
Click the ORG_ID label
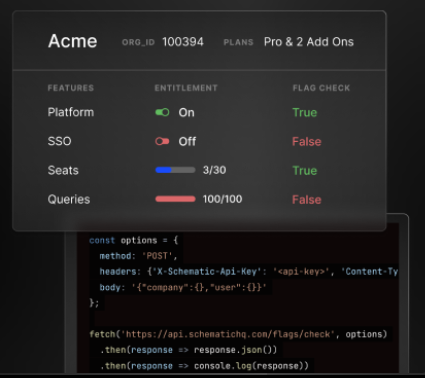click(x=138, y=42)
